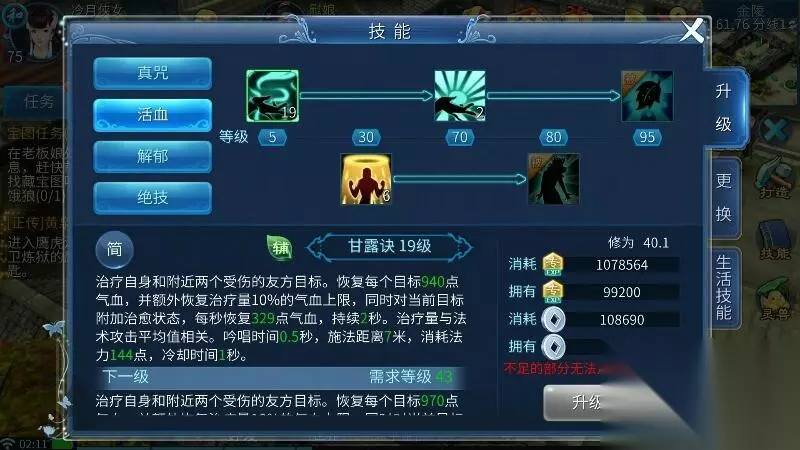Click the EXP cost icon next to 1078564
Image resolution: width=800 pixels, height=450 pixels.
[553, 264]
